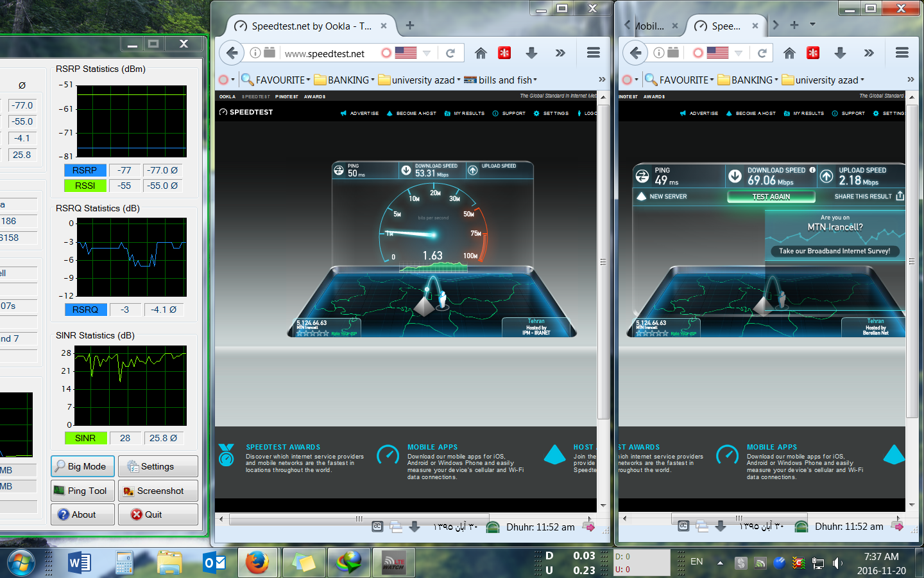This screenshot has height=578, width=924.
Task: Click SPEEDTEST logo in left window
Action: click(246, 112)
